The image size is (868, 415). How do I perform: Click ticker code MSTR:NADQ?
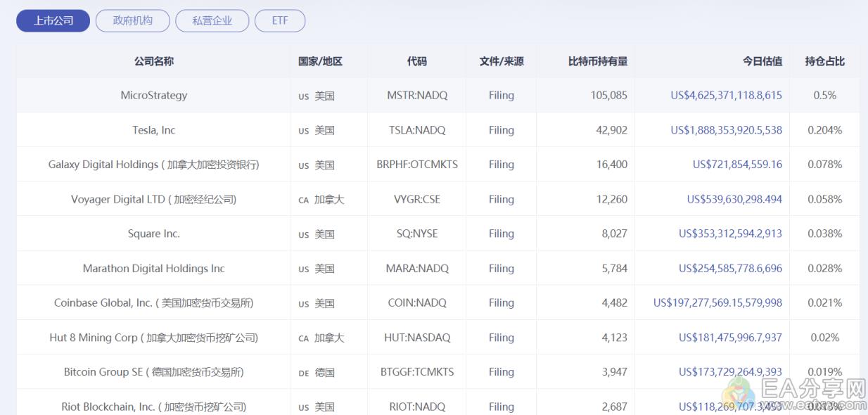pos(417,95)
